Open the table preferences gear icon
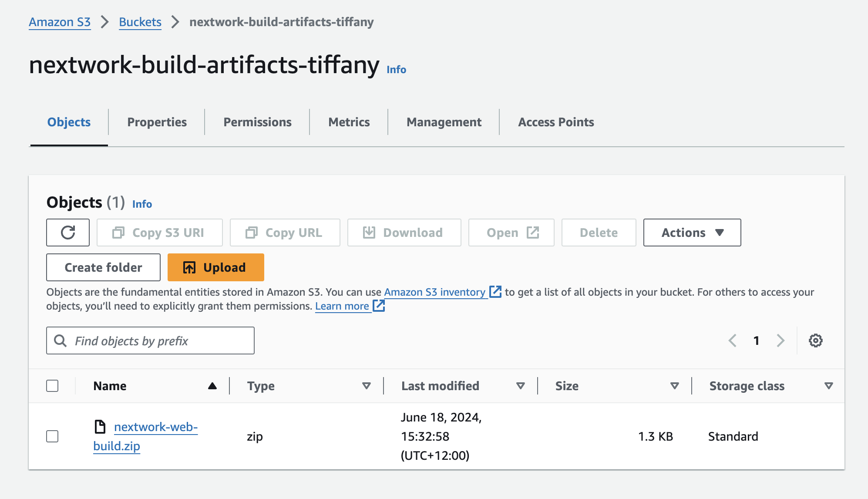The width and height of the screenshot is (868, 499). (815, 341)
